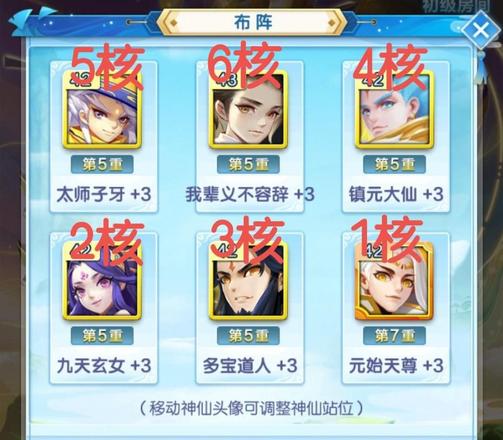Image resolution: width=503 pixels, height=440 pixels.
Task: Click the 镇元大仙 +3 name label
Action: point(396,194)
